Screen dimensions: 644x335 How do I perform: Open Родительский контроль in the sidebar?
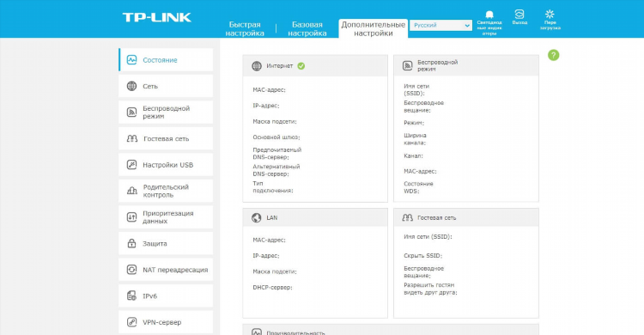click(166, 191)
